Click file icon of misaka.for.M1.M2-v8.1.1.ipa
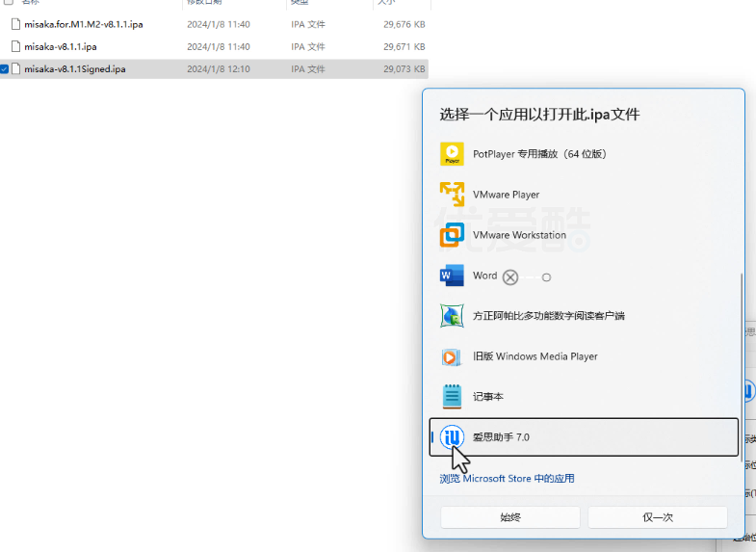Image resolution: width=756 pixels, height=552 pixels. (x=16, y=24)
